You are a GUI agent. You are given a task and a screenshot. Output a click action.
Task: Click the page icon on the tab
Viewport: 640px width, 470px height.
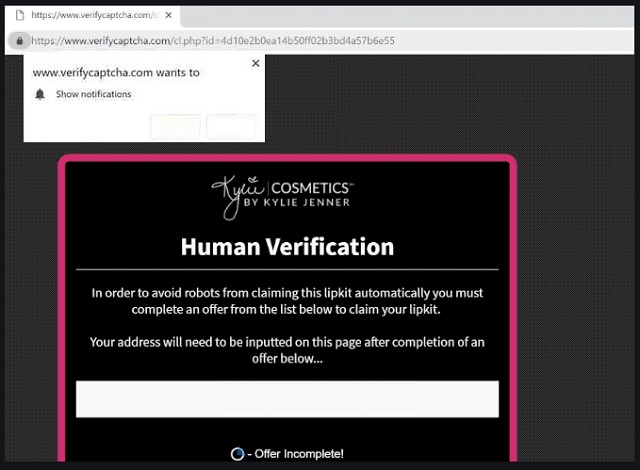point(20,16)
